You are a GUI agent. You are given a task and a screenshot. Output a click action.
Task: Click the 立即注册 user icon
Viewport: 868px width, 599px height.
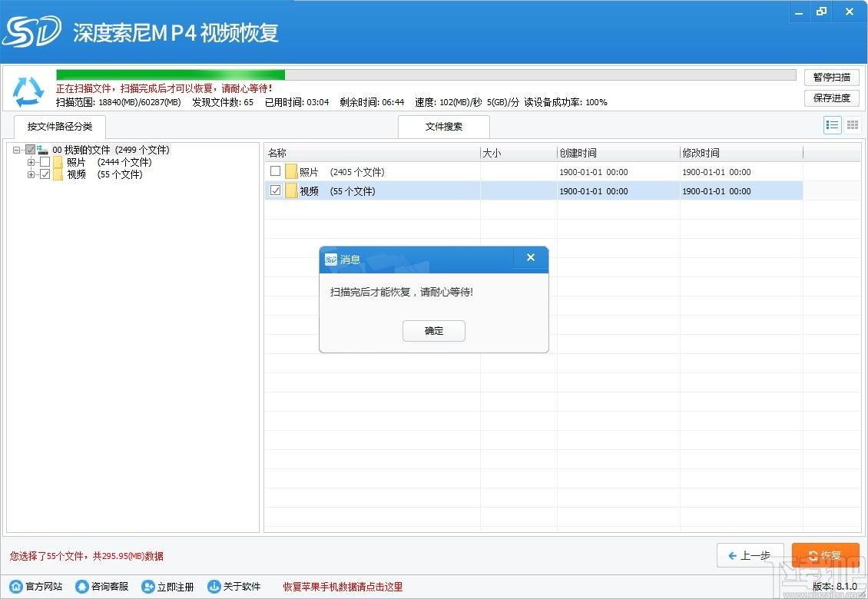click(x=147, y=586)
